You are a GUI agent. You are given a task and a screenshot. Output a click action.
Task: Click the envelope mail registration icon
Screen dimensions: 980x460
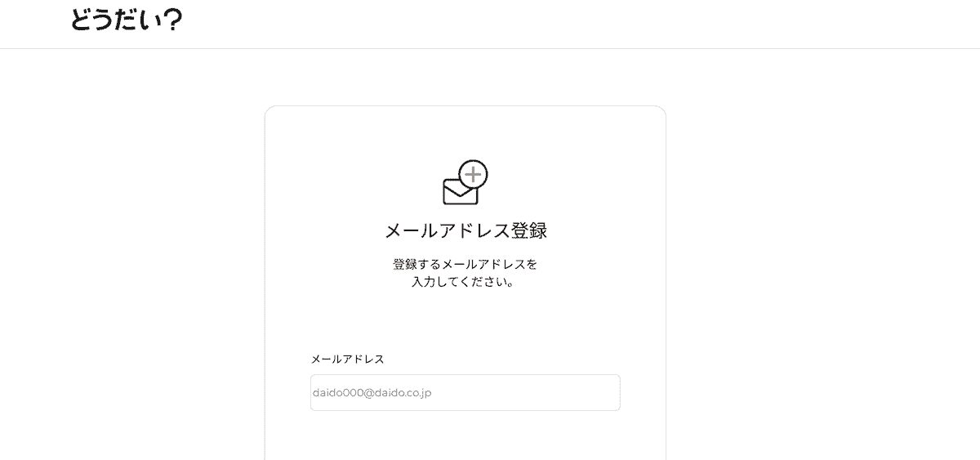pos(465,183)
